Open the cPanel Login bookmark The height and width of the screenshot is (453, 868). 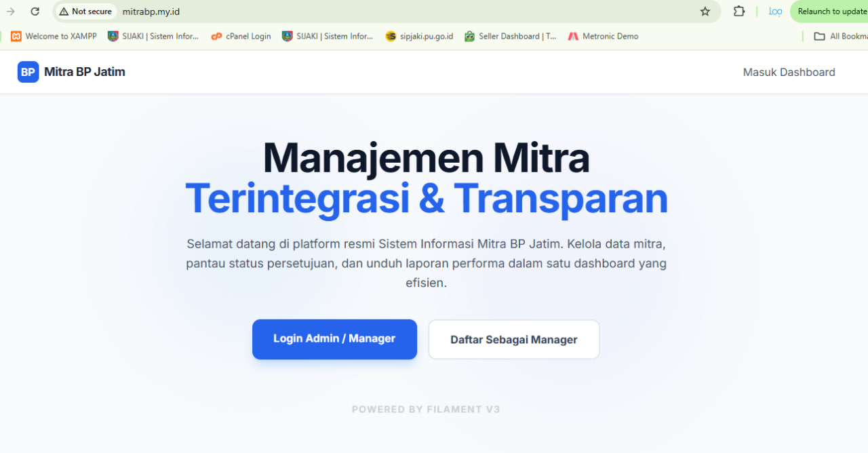click(240, 36)
